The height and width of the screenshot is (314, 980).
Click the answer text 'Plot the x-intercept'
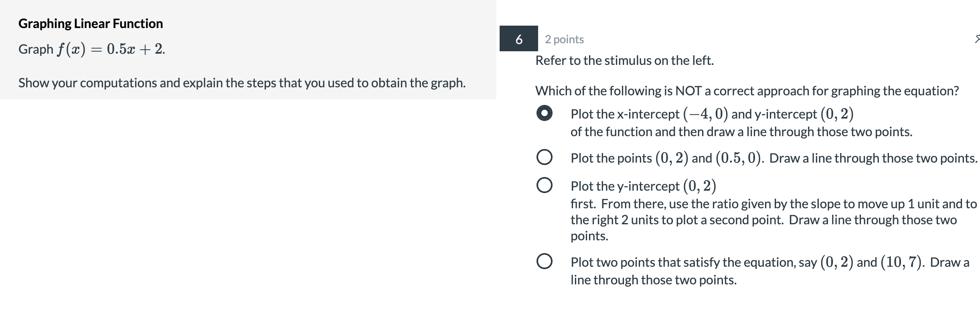(x=625, y=115)
